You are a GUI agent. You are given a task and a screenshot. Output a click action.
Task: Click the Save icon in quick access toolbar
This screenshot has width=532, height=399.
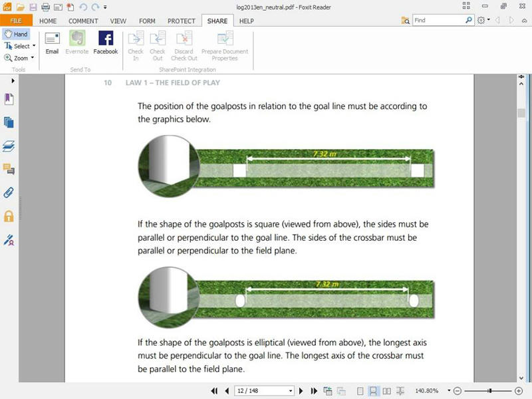(x=33, y=7)
